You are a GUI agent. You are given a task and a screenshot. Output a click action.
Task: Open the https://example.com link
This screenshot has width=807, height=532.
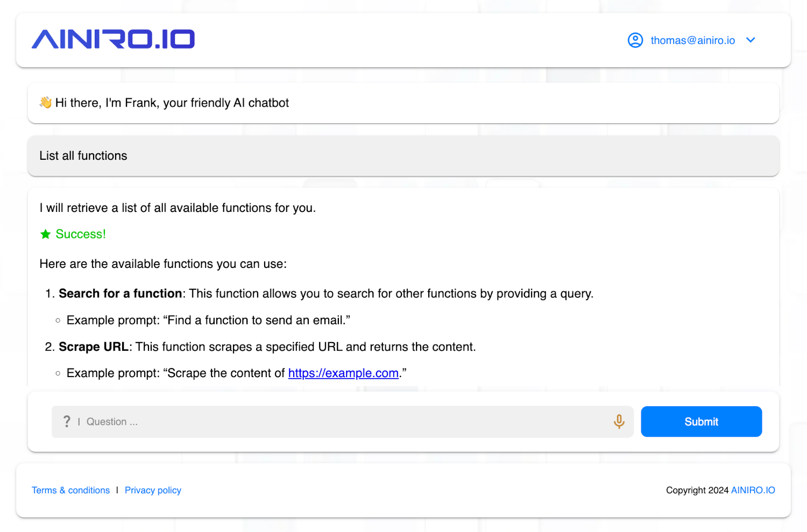[x=343, y=373]
